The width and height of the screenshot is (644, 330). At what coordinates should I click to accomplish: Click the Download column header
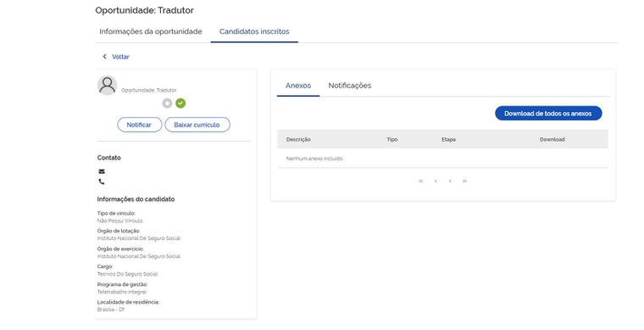(552, 140)
